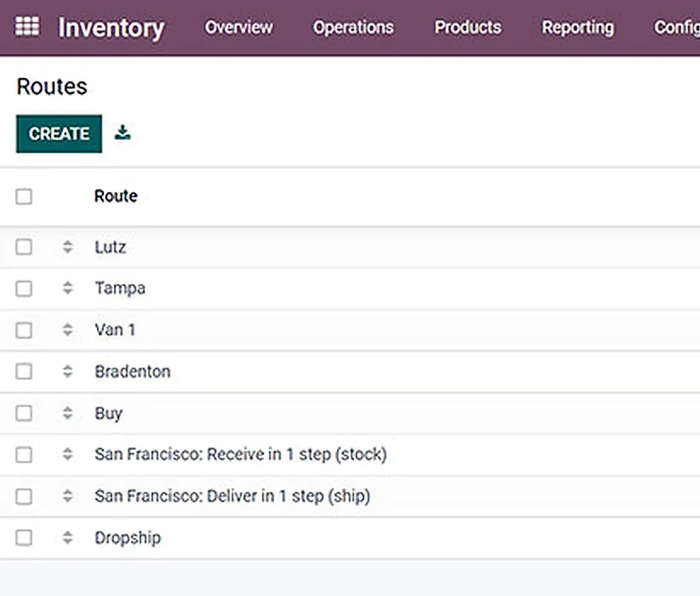Image resolution: width=700 pixels, height=596 pixels.
Task: Check the Van 1 route checkbox
Action: coord(24,331)
